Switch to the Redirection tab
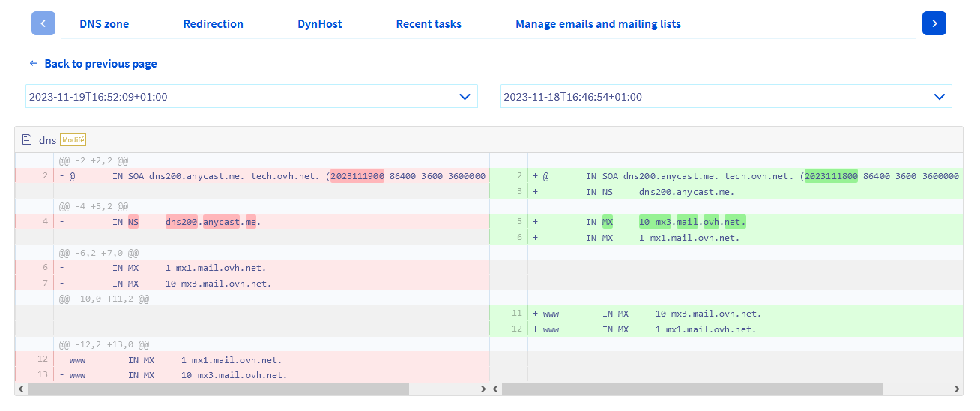The width and height of the screenshot is (980, 411). coord(214,24)
